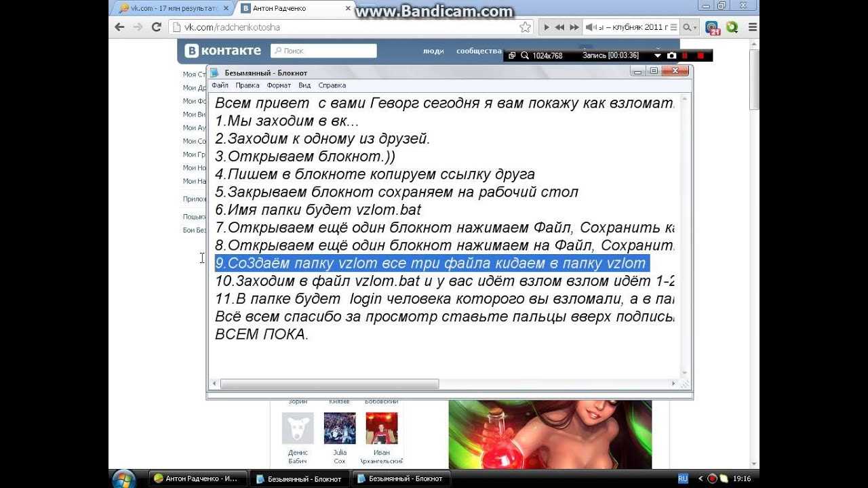
Task: Close the Notepad window
Action: point(675,70)
